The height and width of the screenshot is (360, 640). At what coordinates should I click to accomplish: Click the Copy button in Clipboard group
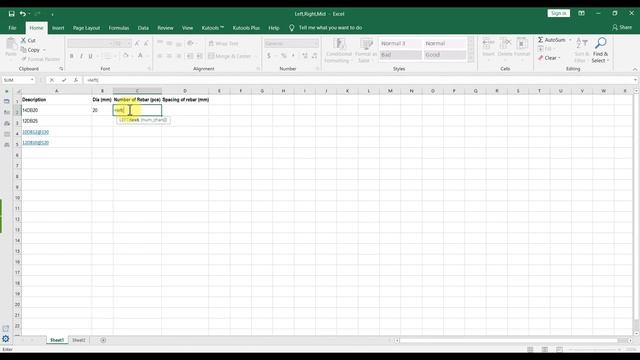31,50
